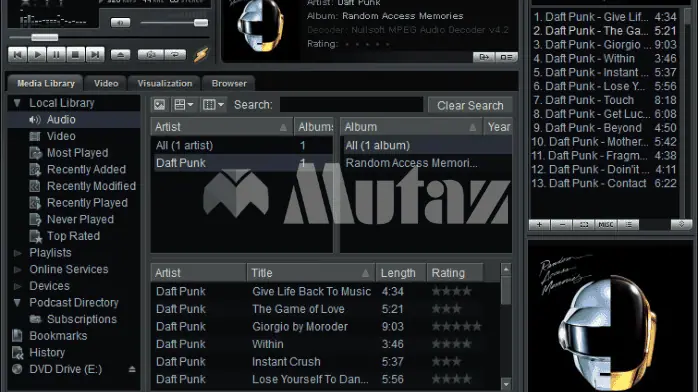The height and width of the screenshot is (392, 698).
Task: Set the track rating using the Rating dots
Action: (367, 44)
